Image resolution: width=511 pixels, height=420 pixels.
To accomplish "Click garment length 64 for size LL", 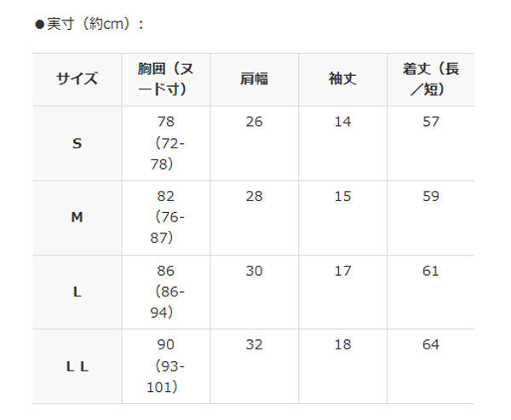I will point(431,345).
